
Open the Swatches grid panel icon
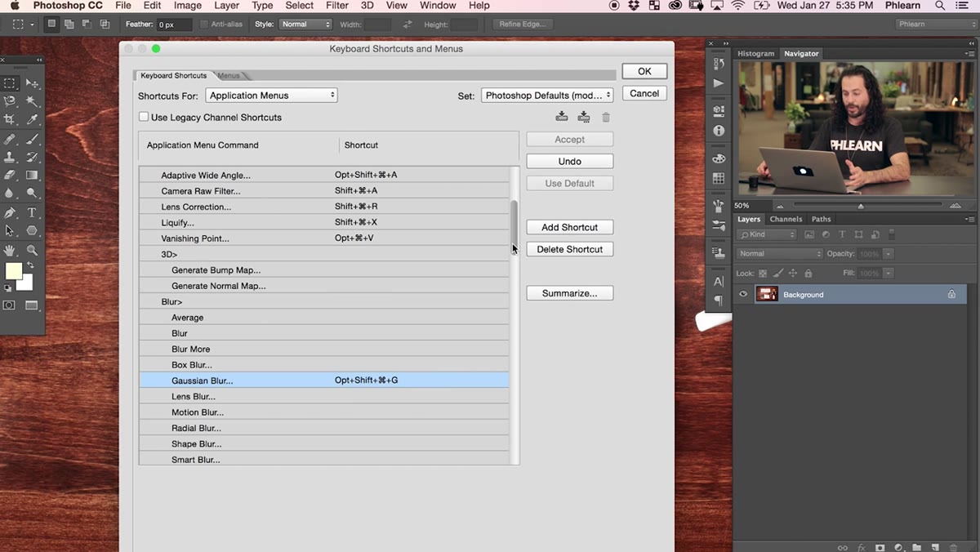tap(719, 178)
